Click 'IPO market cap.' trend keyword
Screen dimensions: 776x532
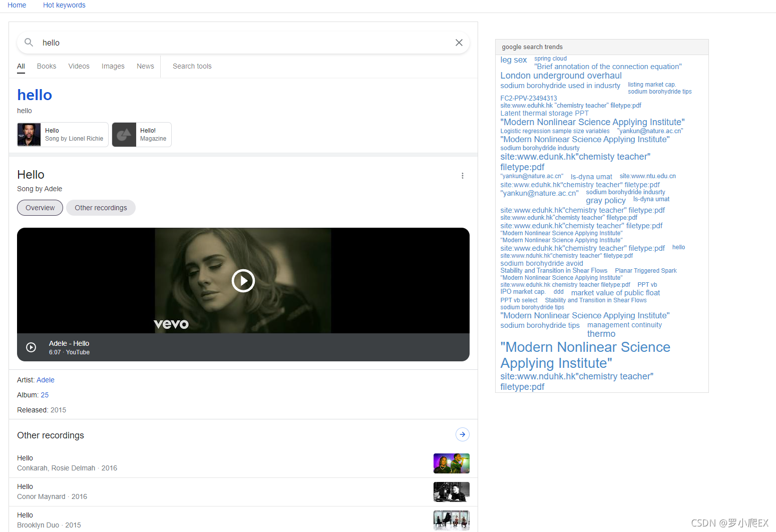pyautogui.click(x=523, y=292)
